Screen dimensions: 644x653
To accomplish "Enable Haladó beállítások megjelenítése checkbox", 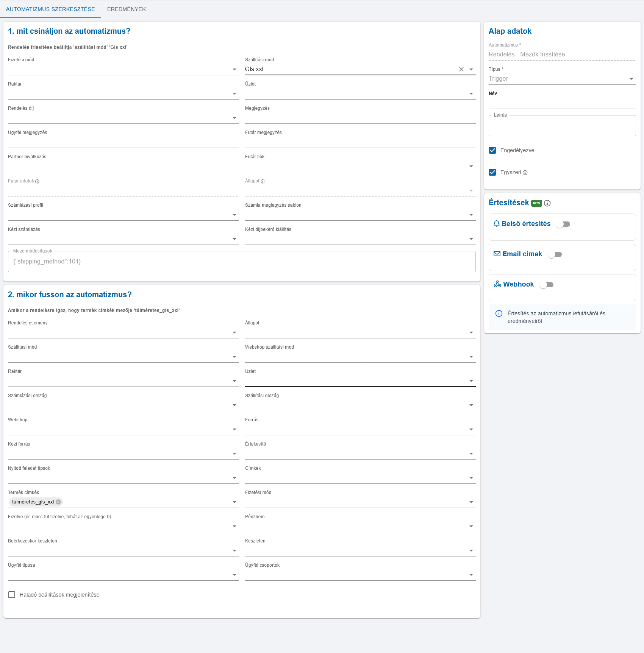I will (x=12, y=595).
